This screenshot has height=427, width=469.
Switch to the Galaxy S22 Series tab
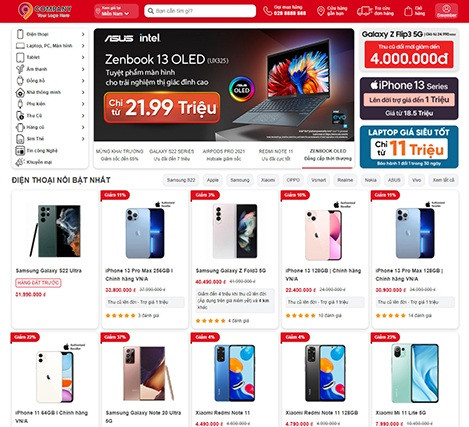(171, 155)
